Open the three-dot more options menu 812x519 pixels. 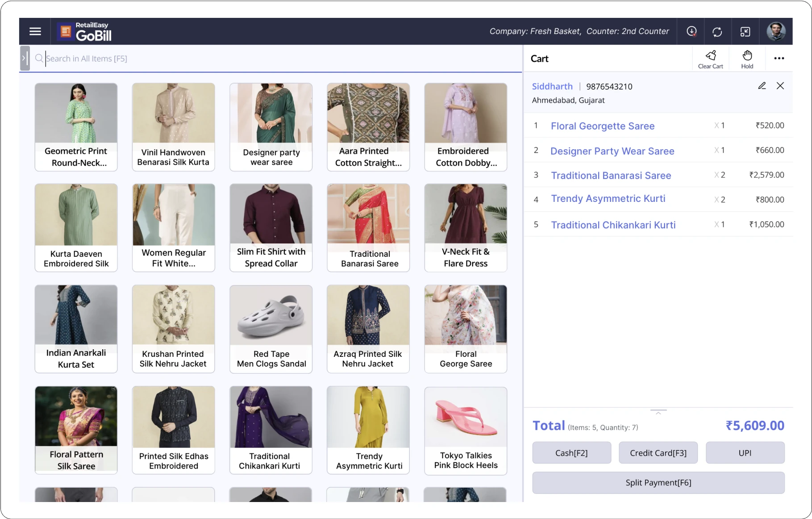pos(779,58)
